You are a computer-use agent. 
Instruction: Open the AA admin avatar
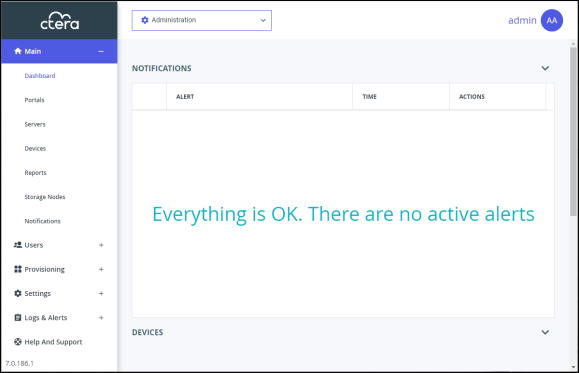pyautogui.click(x=552, y=20)
